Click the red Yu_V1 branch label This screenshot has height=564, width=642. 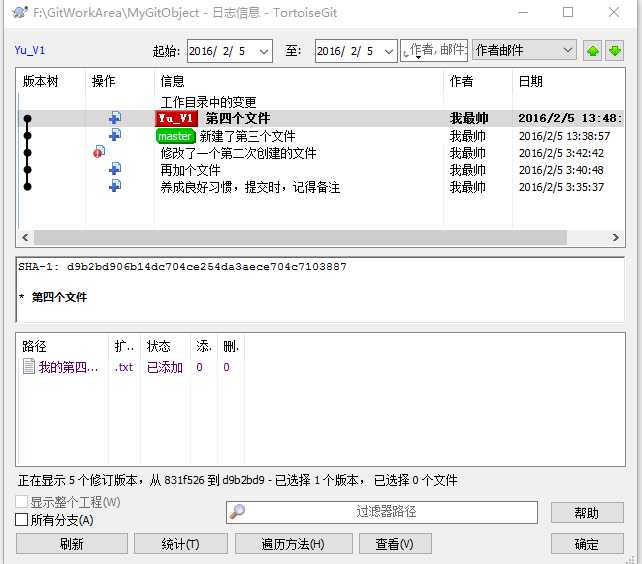(x=176, y=118)
